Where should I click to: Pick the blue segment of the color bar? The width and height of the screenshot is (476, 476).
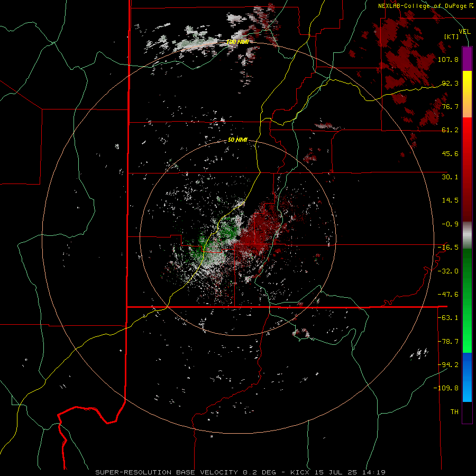point(467,377)
